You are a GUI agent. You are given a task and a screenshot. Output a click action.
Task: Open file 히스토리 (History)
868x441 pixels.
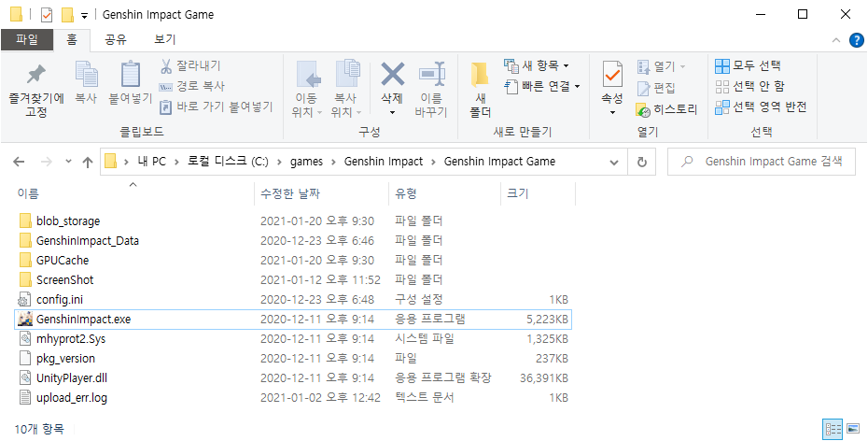click(667, 109)
